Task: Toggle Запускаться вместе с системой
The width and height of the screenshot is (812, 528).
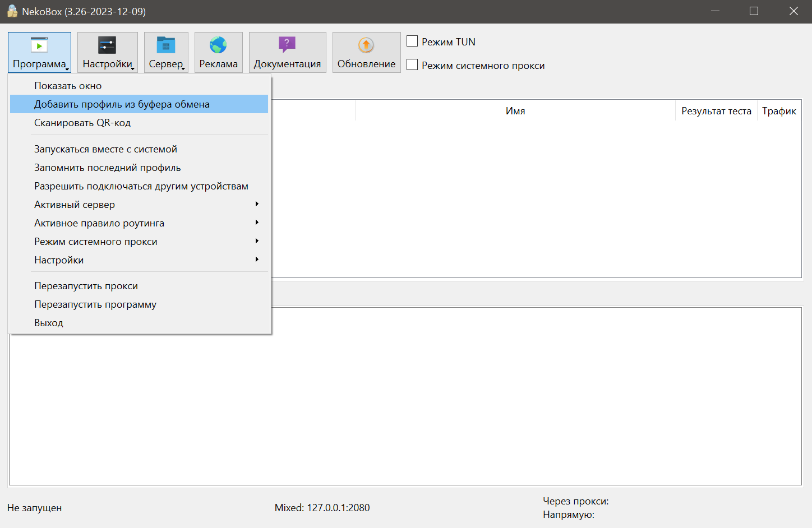Action: tap(139, 149)
